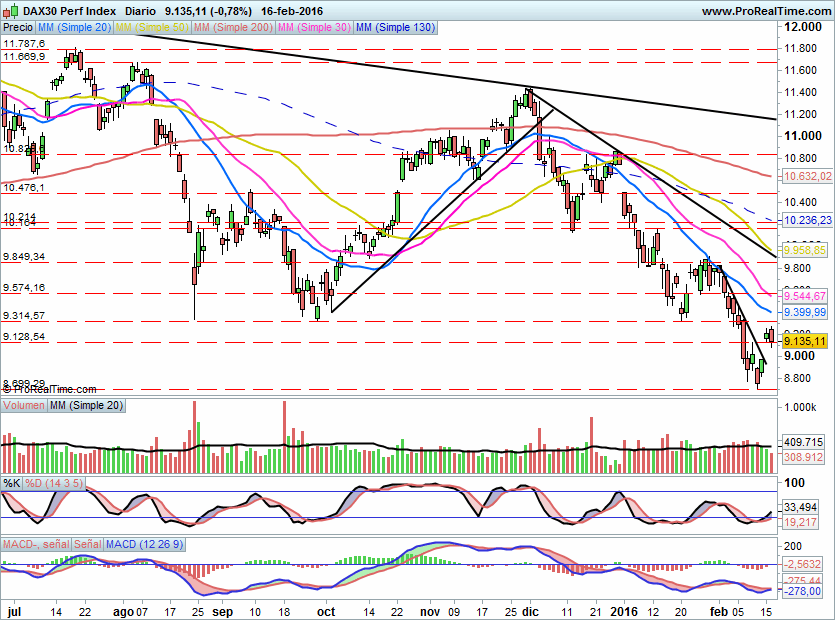
Task: Select the 10.632,02 MM200 value tag
Action: (x=807, y=176)
